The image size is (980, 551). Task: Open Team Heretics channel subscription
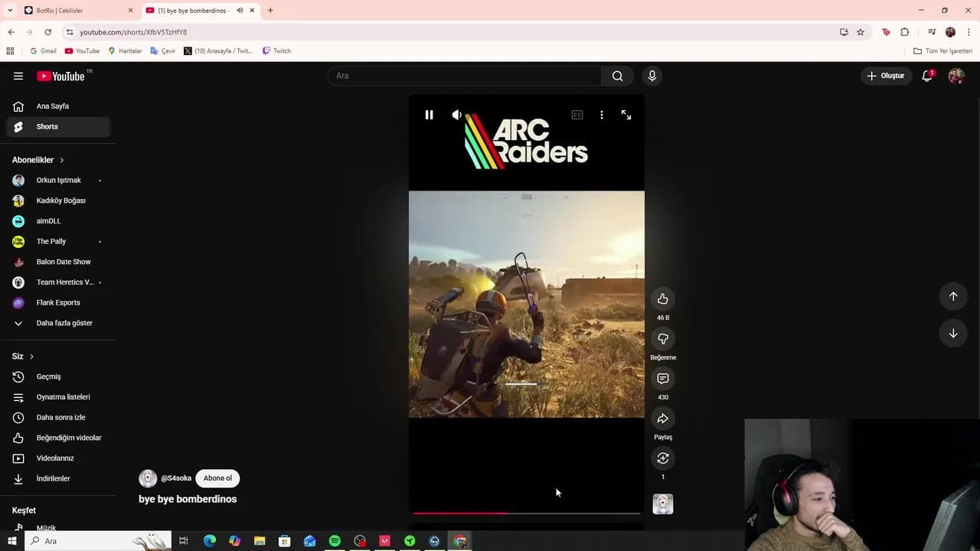[58, 282]
